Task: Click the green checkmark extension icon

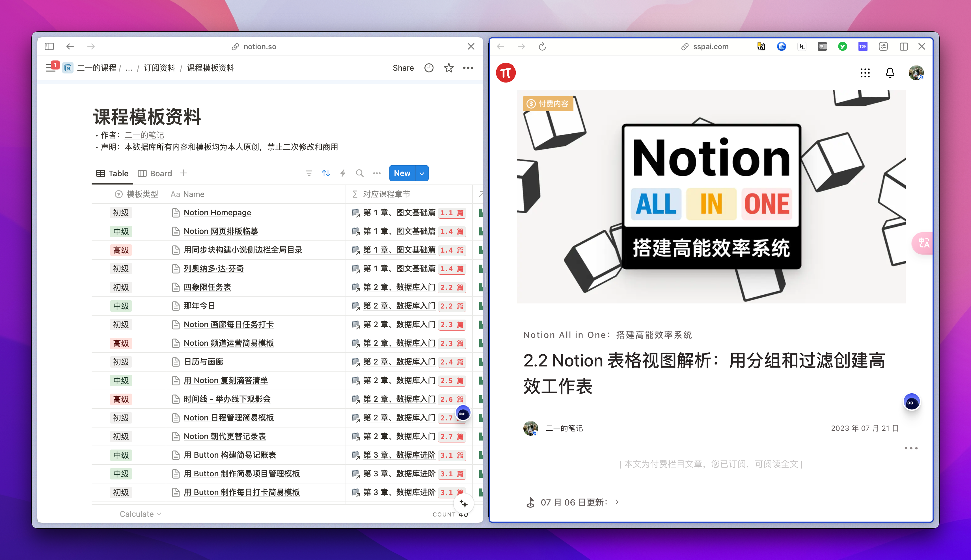Action: (842, 47)
